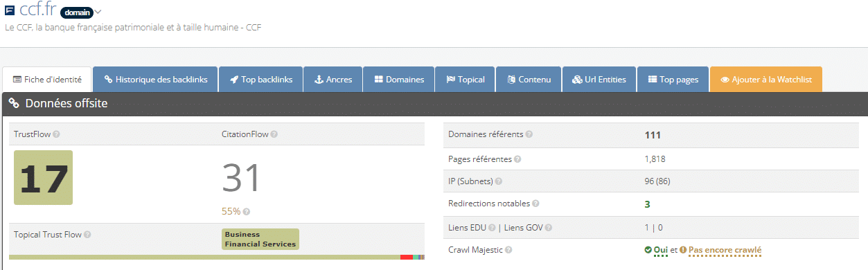868x270 pixels.
Task: Click the Oui crawl status link
Action: pos(661,250)
